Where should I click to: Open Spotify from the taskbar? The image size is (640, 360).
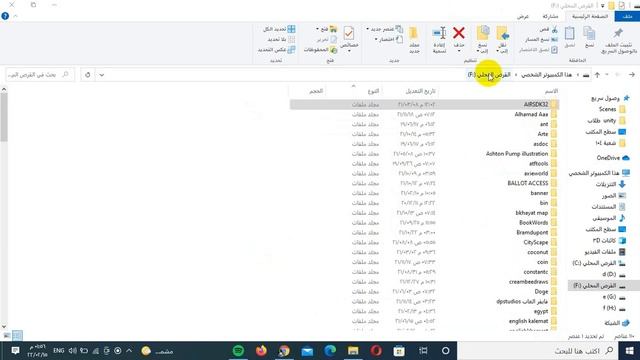(238, 351)
